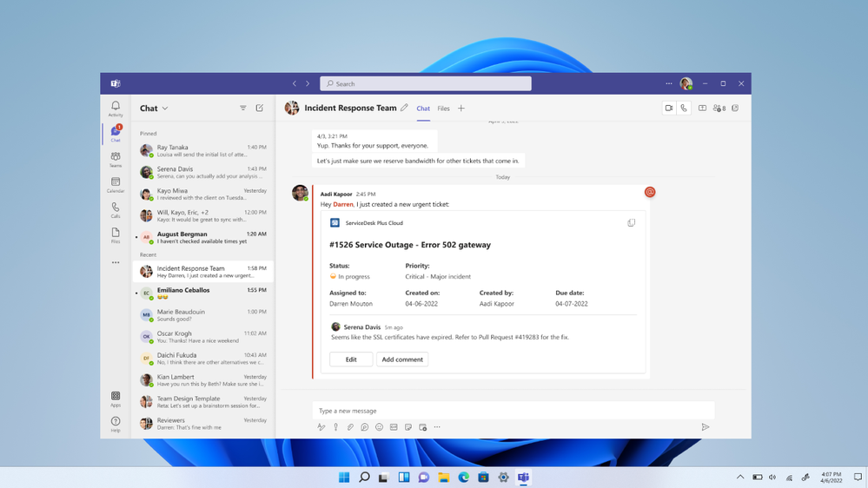Image resolution: width=868 pixels, height=488 pixels.
Task: Open Teams section in left rail
Action: (x=116, y=160)
